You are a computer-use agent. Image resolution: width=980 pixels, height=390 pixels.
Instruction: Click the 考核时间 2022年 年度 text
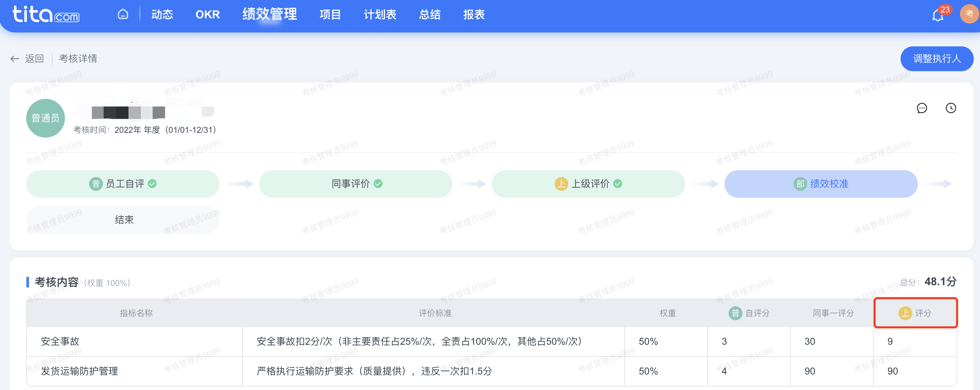click(x=145, y=130)
